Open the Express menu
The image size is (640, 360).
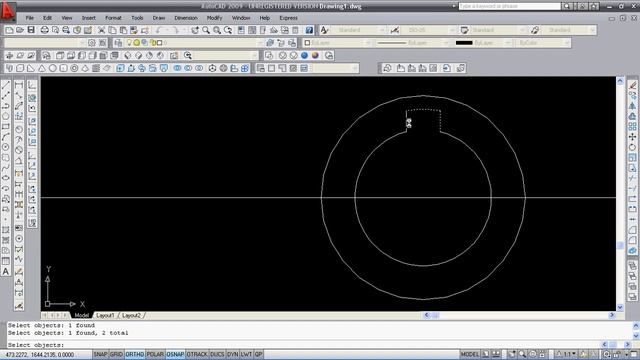coord(288,18)
